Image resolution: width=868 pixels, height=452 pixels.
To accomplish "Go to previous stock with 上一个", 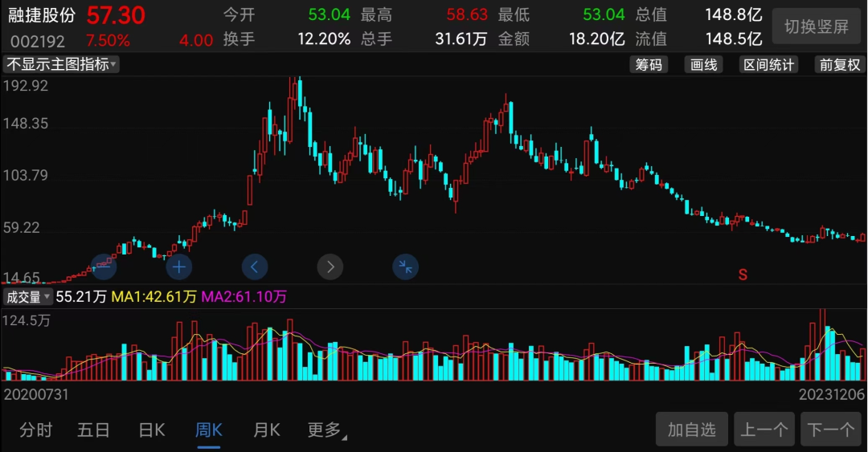I will (x=764, y=430).
